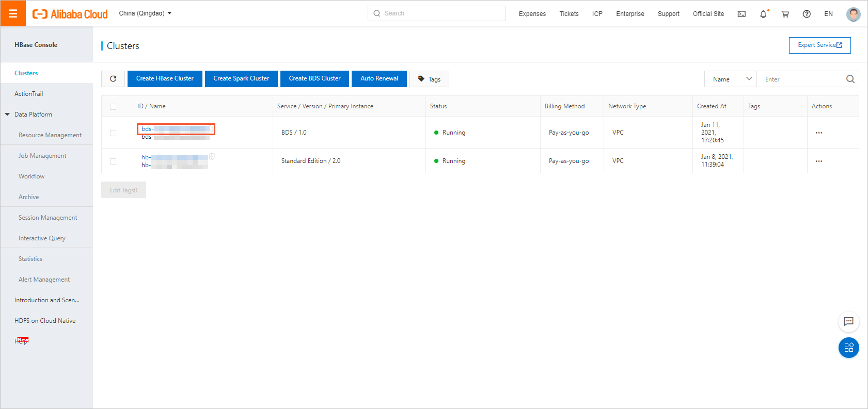Viewport: 868px width, 409px height.
Task: Open the chat feedback floating icon
Action: [848, 321]
